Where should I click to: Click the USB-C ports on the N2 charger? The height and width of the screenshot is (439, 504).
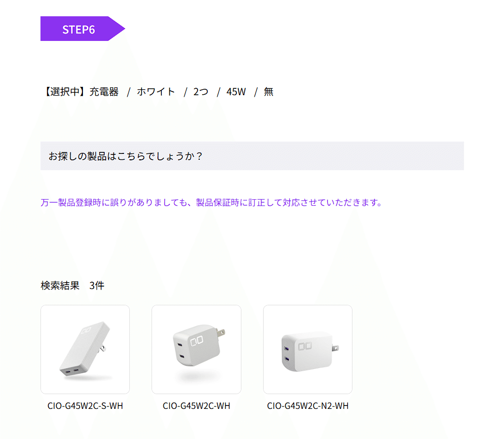point(286,354)
